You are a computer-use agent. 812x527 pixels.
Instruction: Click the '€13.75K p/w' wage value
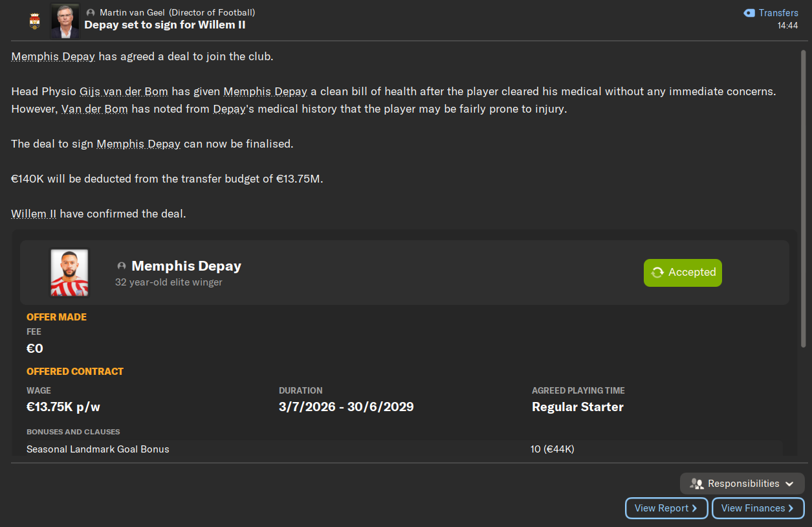(x=63, y=407)
